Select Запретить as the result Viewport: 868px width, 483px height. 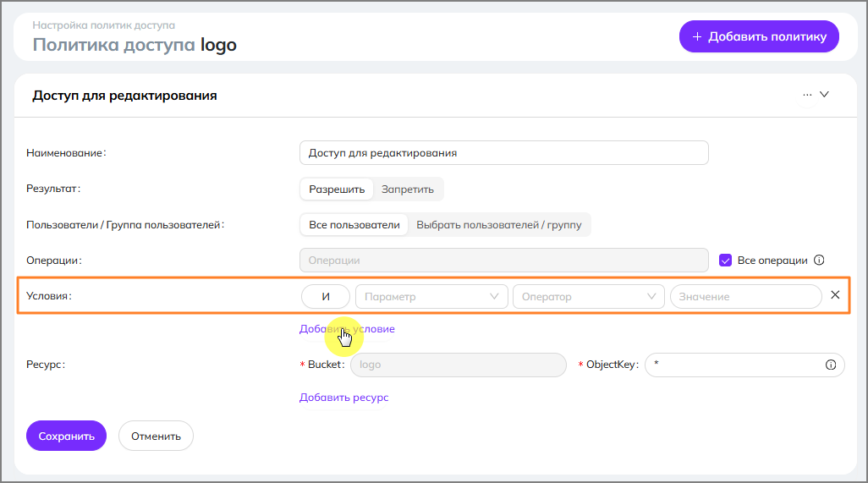[x=408, y=189]
